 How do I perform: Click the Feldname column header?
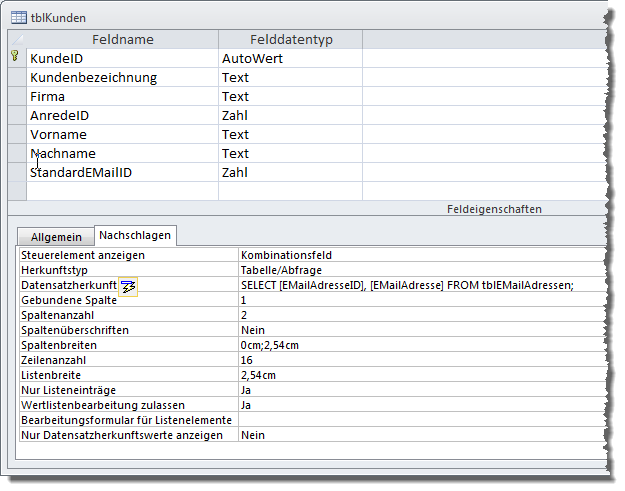(122, 39)
